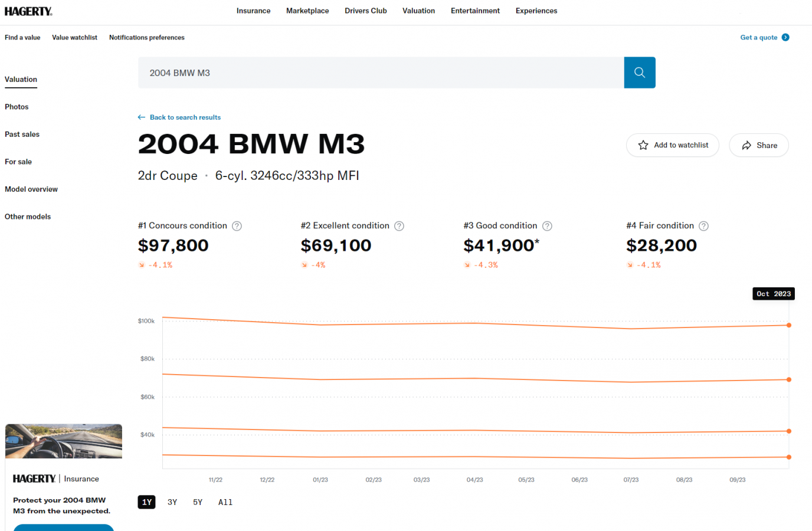
Task: Click the Oct 2023 endpoint on top line
Action: (788, 325)
